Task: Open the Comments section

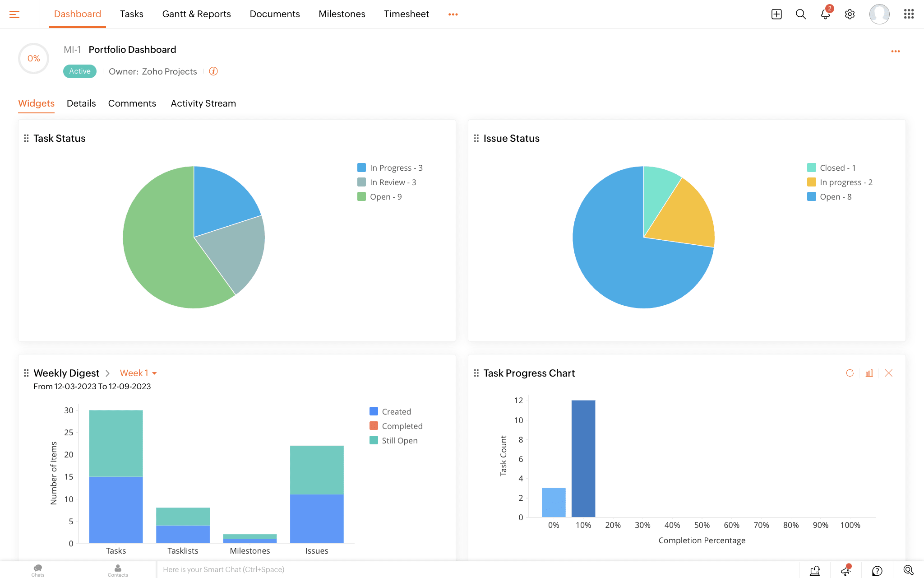Action: (132, 103)
